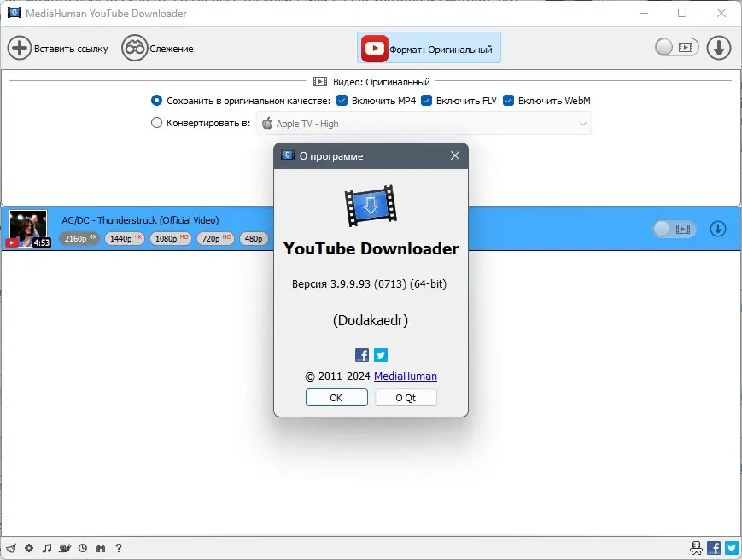The image size is (742, 560).
Task: Minimize the MediaHuman YouTube Downloader window
Action: coord(644,13)
